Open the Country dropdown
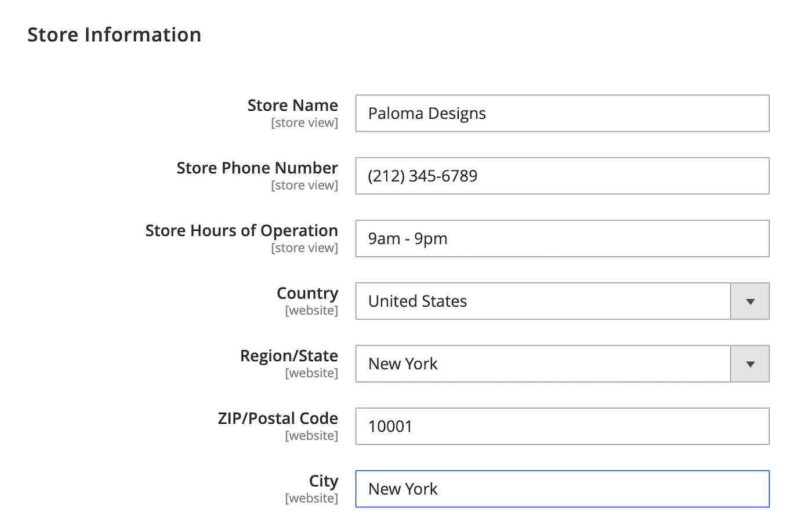Screen dimensions: 812x527 tap(542, 301)
